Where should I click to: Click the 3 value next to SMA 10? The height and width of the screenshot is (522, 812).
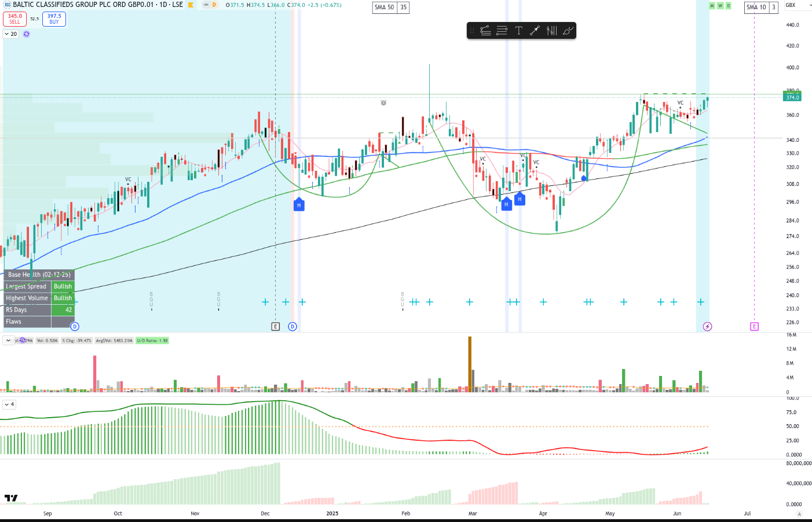[773, 8]
